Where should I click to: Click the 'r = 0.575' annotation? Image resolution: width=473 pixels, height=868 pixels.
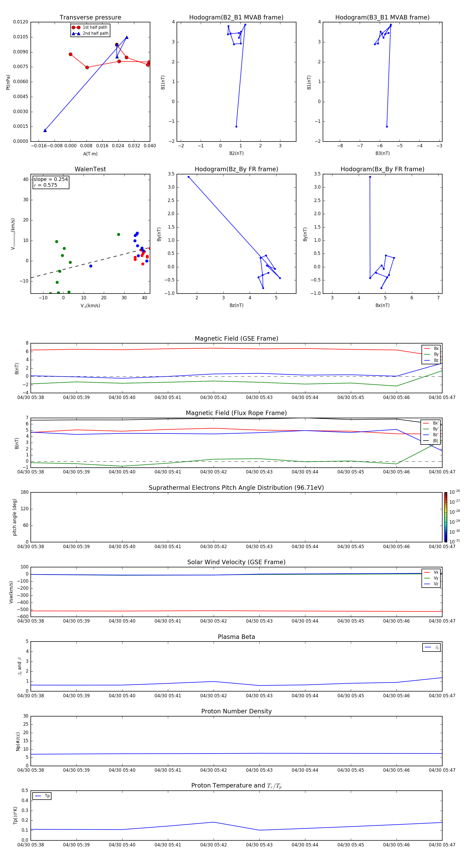(45, 185)
